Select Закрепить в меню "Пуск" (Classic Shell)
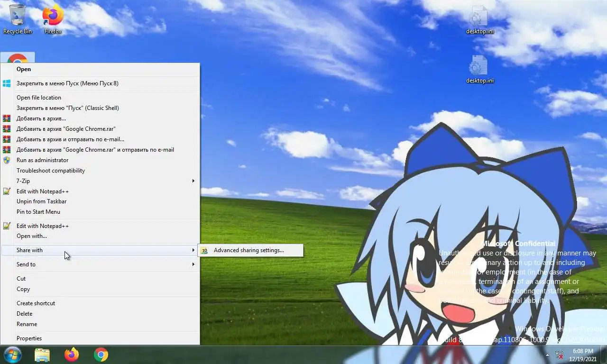607x364 pixels. [x=101, y=108]
